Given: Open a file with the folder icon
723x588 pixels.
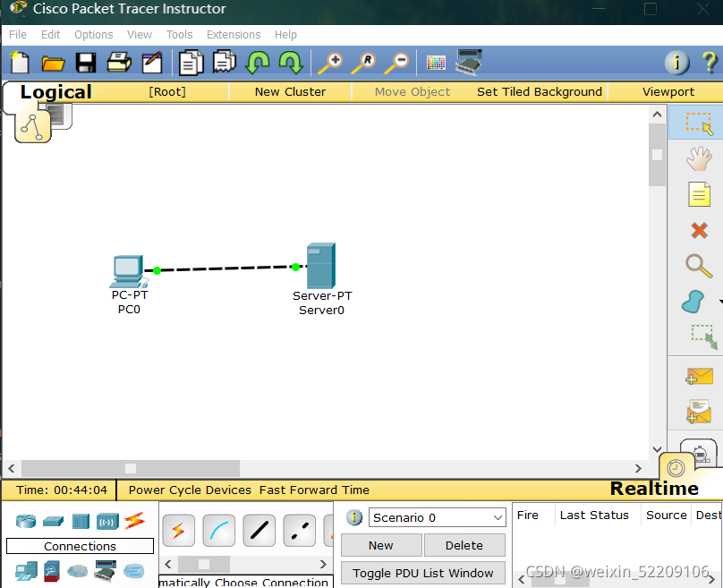Looking at the screenshot, I should pos(53,64).
